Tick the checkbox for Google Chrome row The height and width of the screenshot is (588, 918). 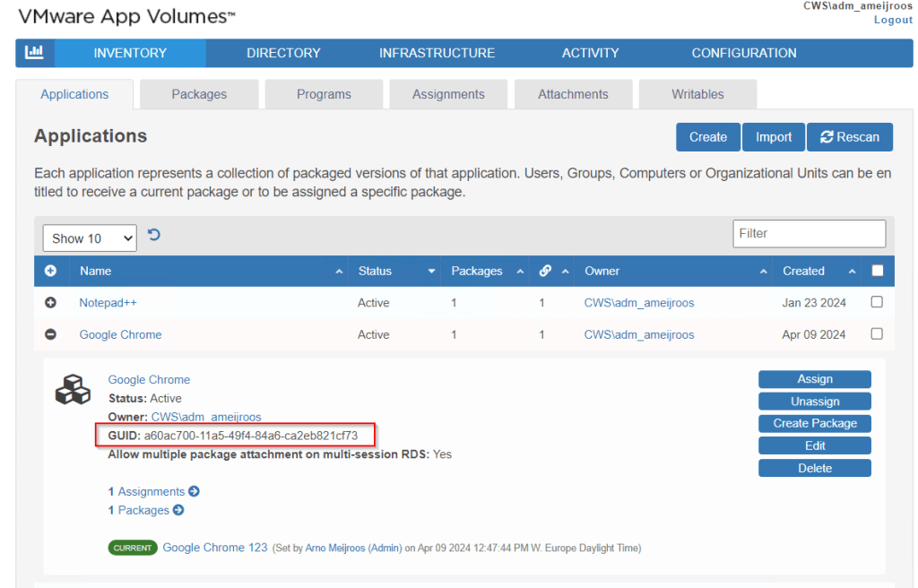pos(877,333)
